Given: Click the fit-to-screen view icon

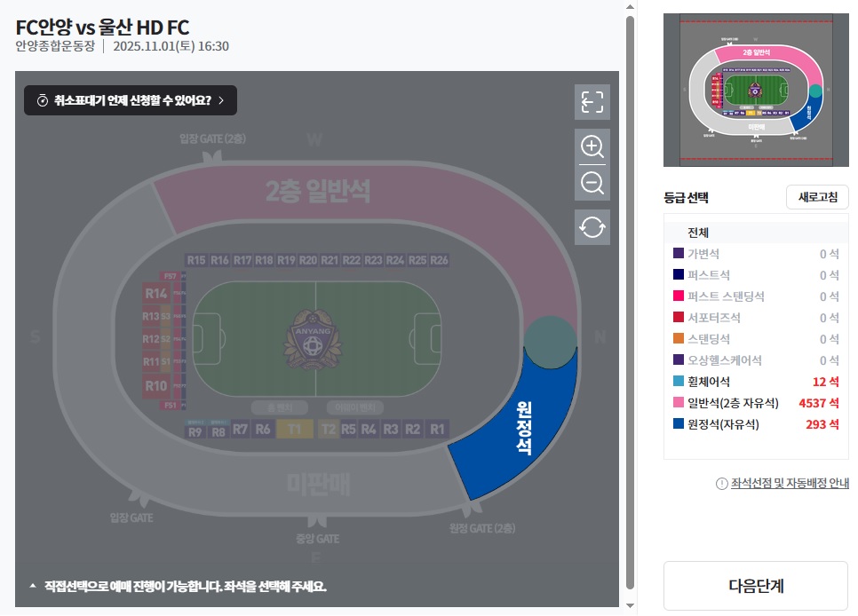Looking at the screenshot, I should (592, 101).
